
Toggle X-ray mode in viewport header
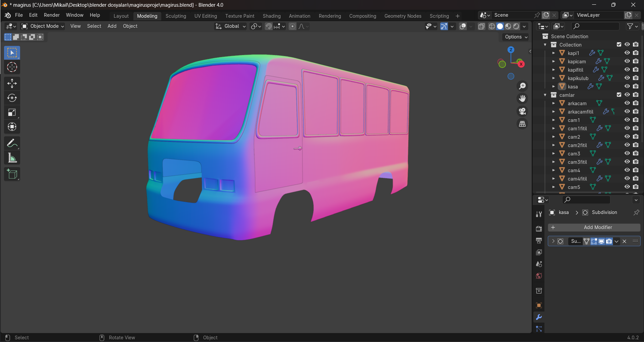click(x=481, y=26)
